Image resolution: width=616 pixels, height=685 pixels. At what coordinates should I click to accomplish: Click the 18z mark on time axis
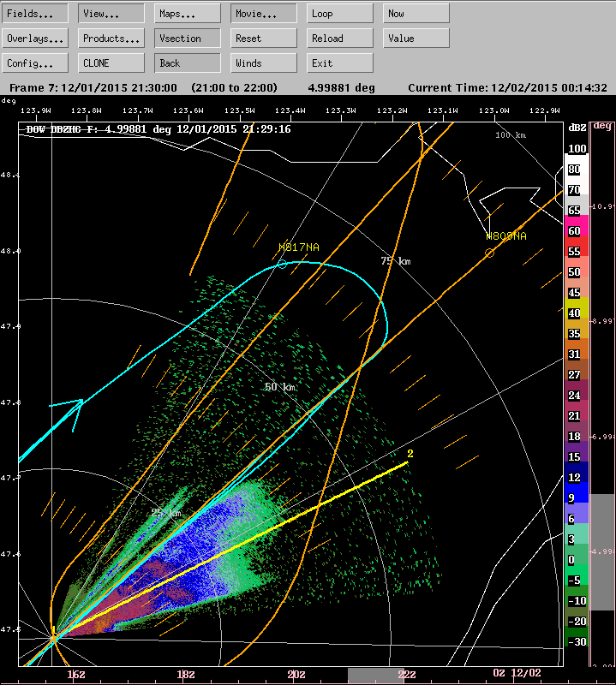[185, 674]
